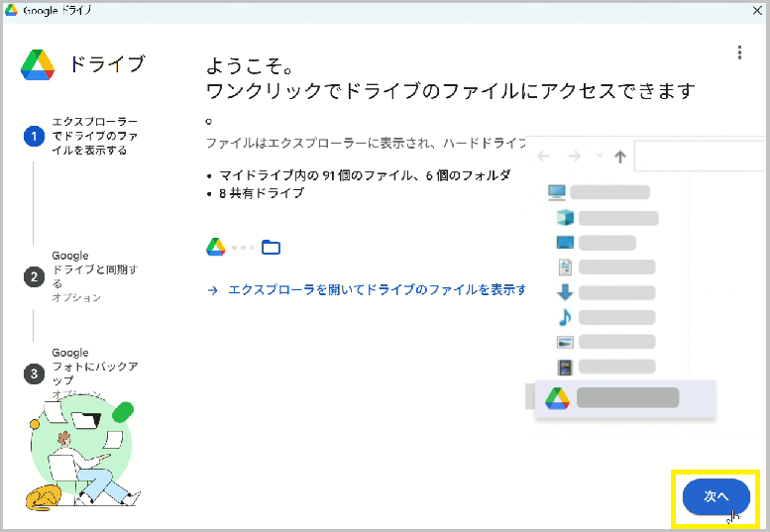Click the Videos film icon
This screenshot has width=770, height=532.
coord(565,368)
